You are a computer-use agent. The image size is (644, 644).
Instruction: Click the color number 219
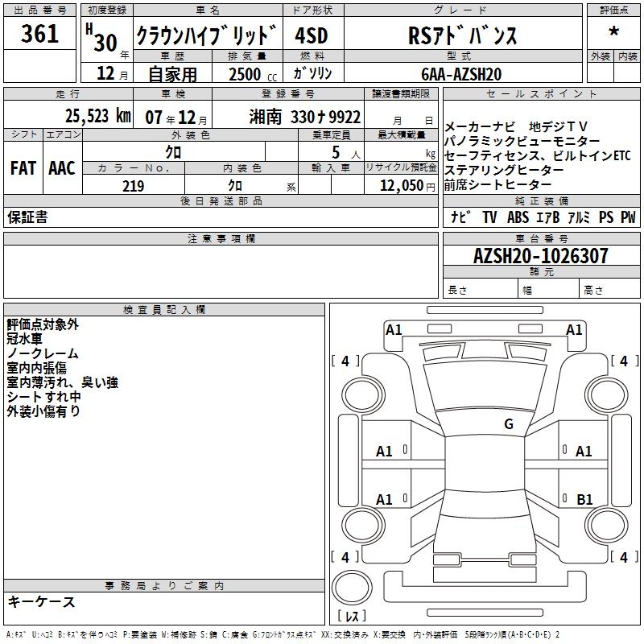(x=133, y=186)
